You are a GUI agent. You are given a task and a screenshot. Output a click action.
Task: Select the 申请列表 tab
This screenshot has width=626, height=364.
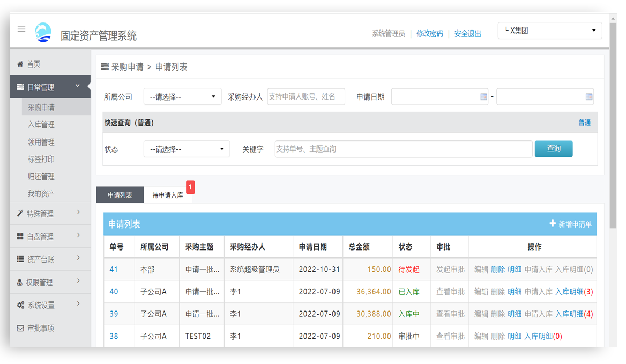[x=120, y=194]
